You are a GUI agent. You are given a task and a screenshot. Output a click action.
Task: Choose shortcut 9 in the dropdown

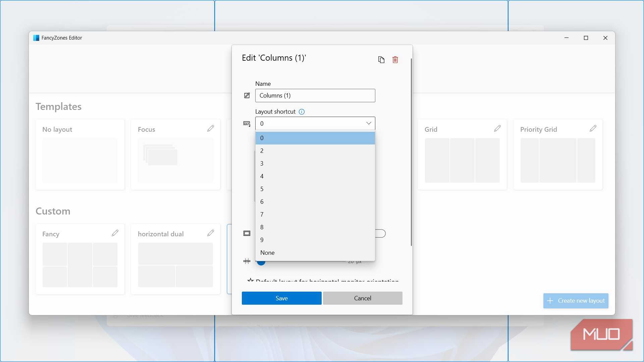[x=315, y=240]
